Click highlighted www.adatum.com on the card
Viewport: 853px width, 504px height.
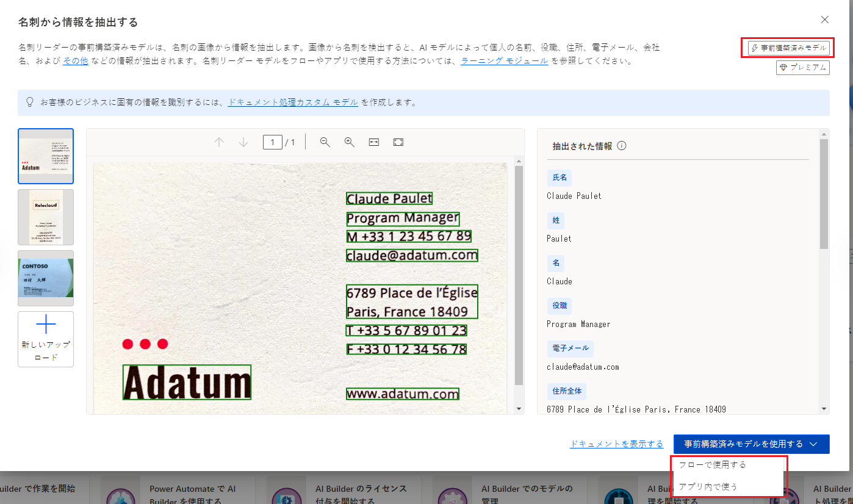pyautogui.click(x=403, y=394)
